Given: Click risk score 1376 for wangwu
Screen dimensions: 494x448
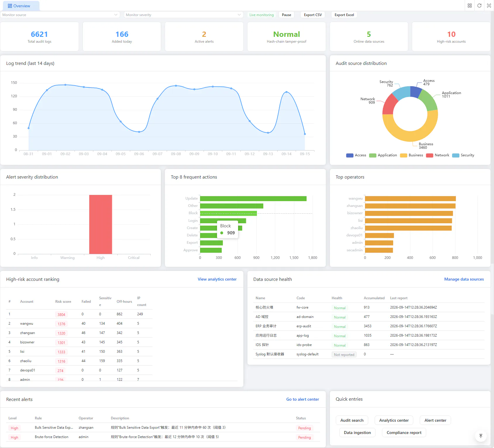Looking at the screenshot, I should pyautogui.click(x=61, y=324).
